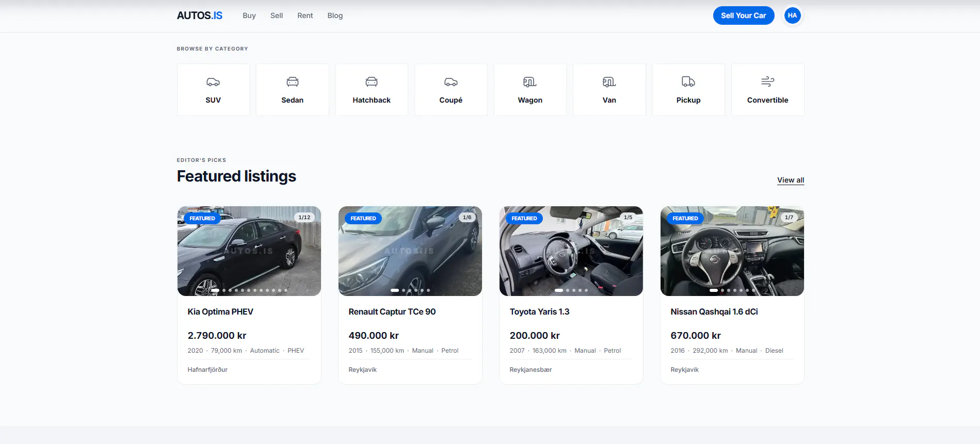Go to AUTOS.IS home logo

200,15
